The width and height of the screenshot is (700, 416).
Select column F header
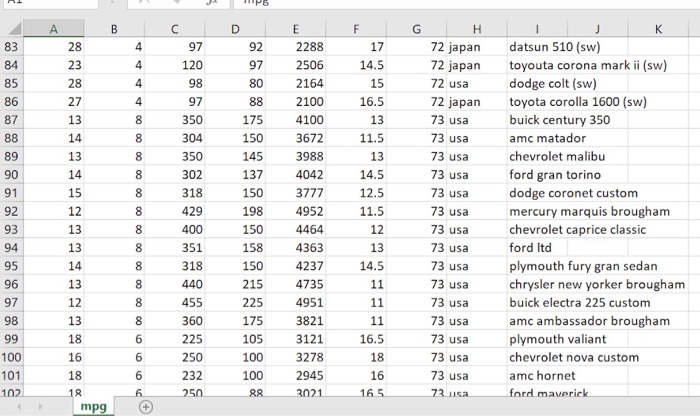pos(356,29)
